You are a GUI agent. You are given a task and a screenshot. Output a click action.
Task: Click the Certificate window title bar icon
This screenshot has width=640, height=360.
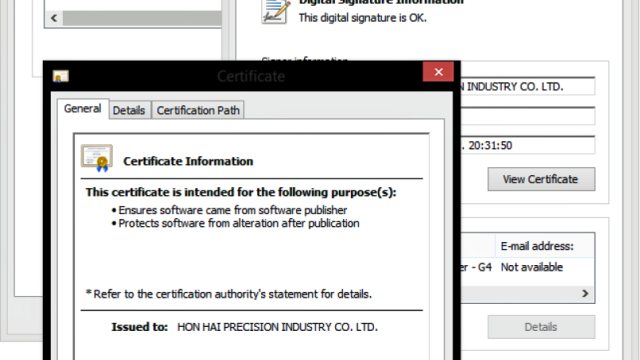60,76
